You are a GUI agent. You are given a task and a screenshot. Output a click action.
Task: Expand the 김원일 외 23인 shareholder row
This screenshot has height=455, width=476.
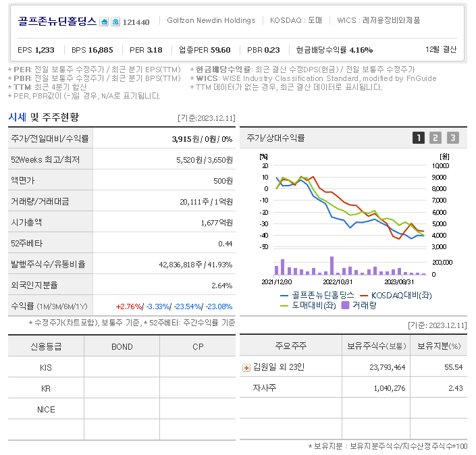246,368
